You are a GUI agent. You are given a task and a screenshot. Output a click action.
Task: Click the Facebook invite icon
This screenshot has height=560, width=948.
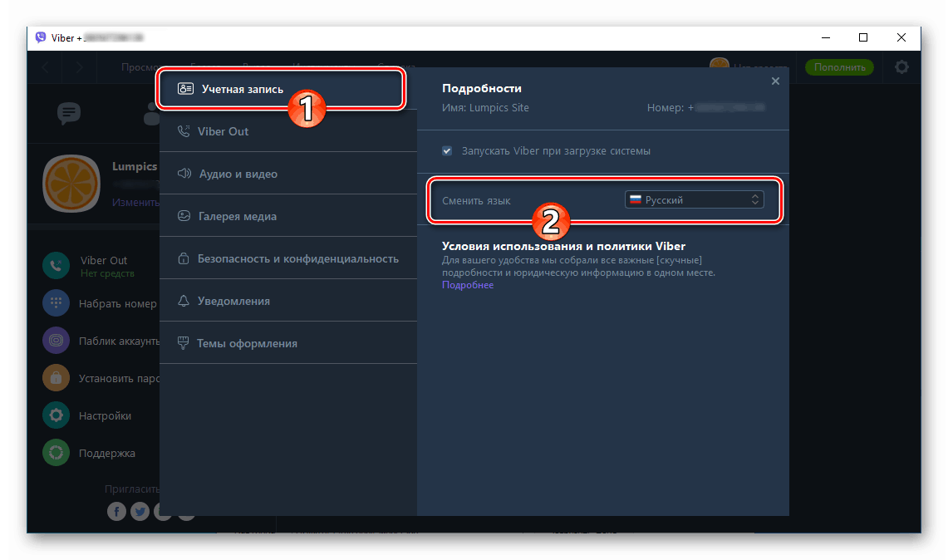116,511
